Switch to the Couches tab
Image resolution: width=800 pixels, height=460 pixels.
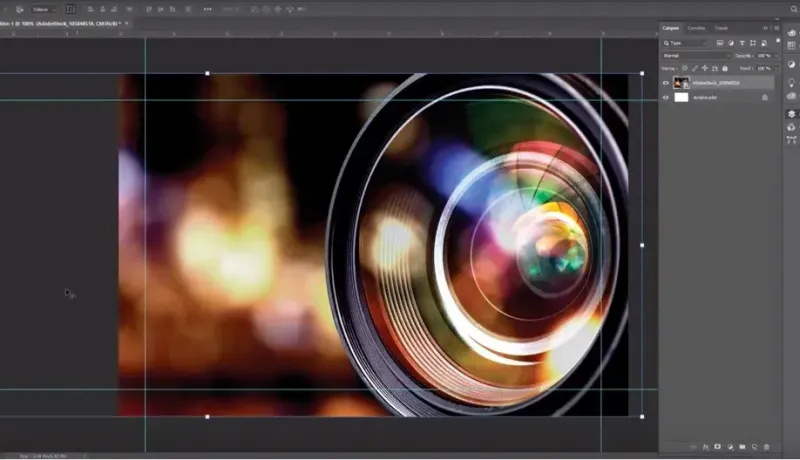[696, 28]
